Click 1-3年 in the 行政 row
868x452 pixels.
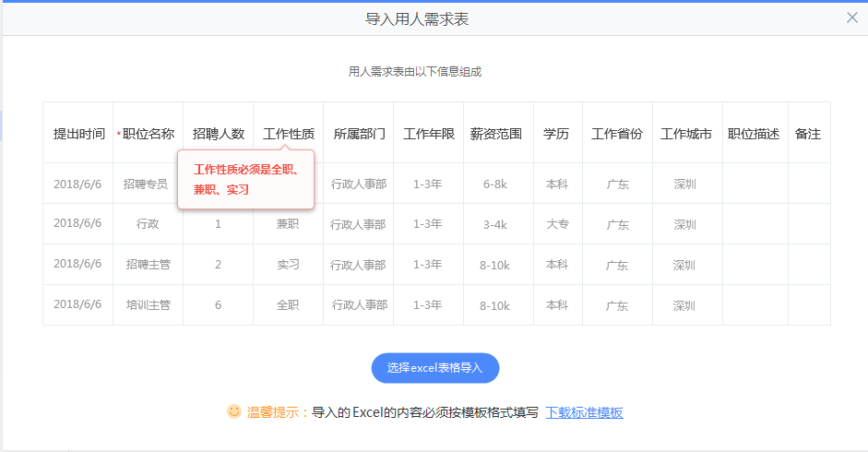[x=427, y=224]
